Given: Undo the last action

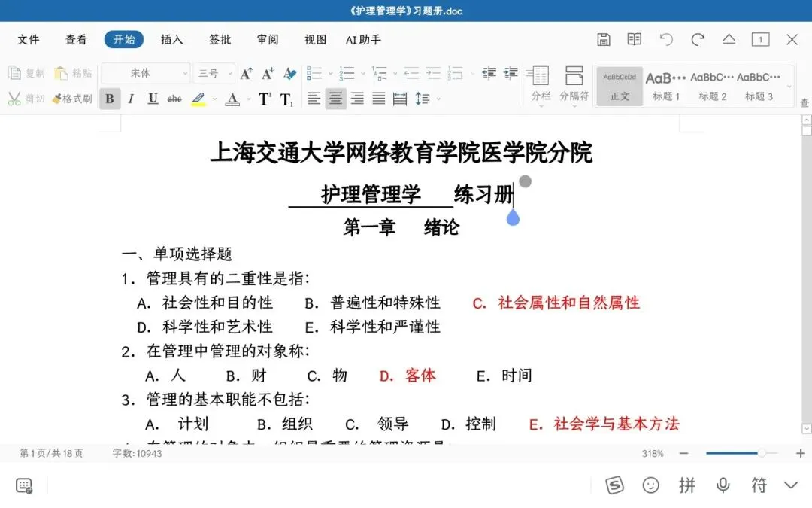Looking at the screenshot, I should 666,39.
